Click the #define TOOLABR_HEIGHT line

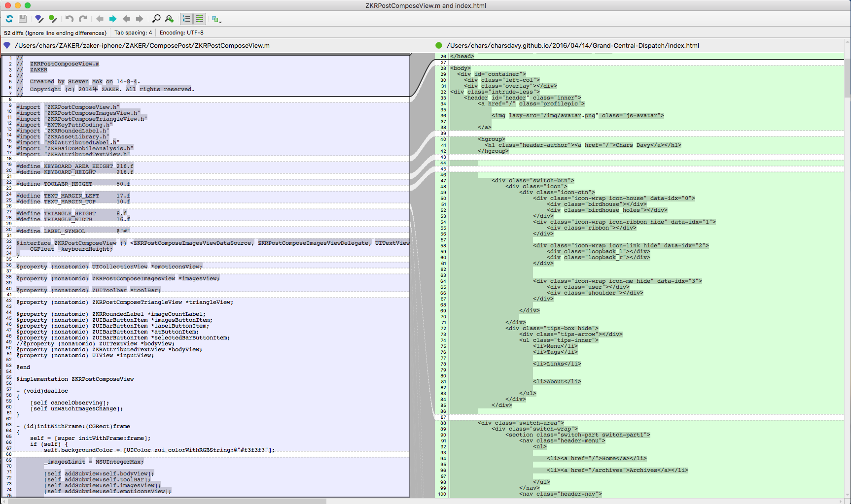coord(73,184)
